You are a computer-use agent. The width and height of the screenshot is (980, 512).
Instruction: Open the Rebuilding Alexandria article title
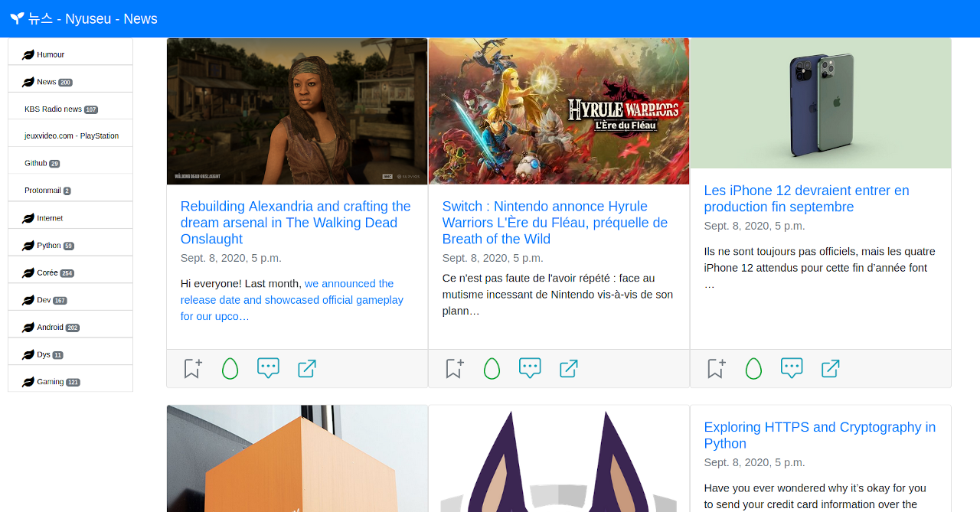(x=296, y=223)
